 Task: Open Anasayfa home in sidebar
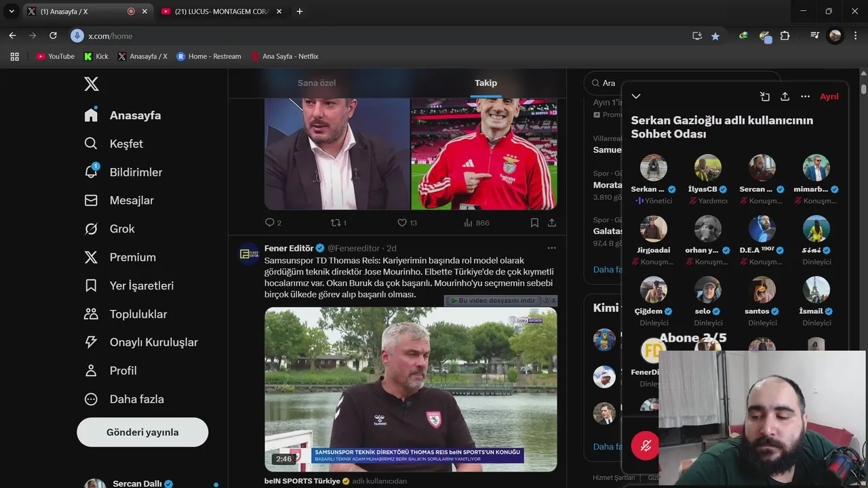[123, 115]
